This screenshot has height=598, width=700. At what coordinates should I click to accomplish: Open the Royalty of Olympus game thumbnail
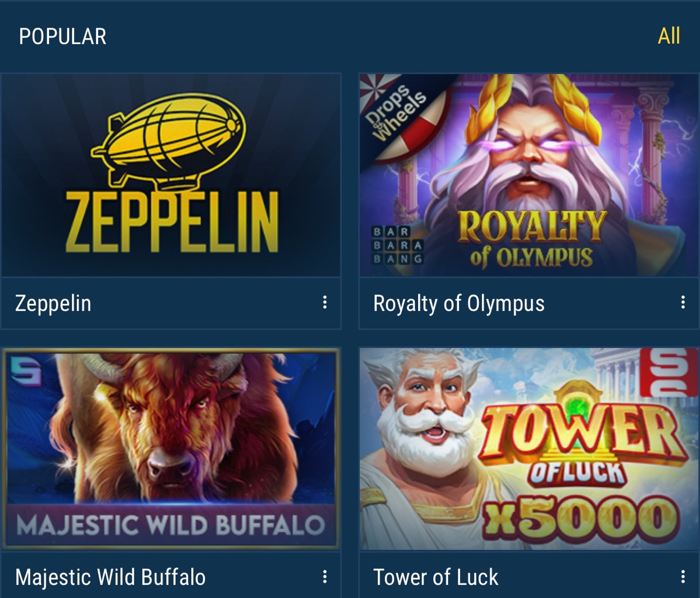pos(529,175)
